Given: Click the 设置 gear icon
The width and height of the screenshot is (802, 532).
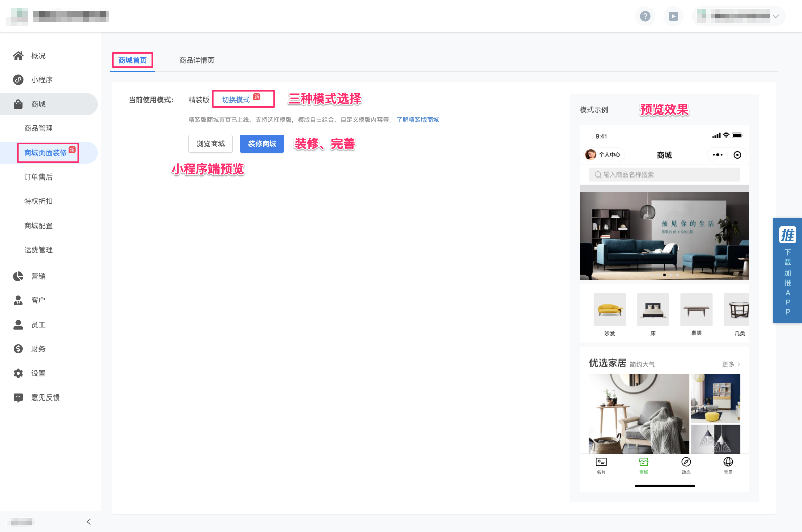Looking at the screenshot, I should click(18, 373).
